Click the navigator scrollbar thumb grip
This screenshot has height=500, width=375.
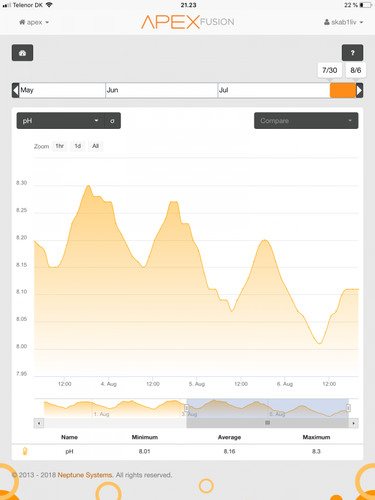click(x=267, y=423)
